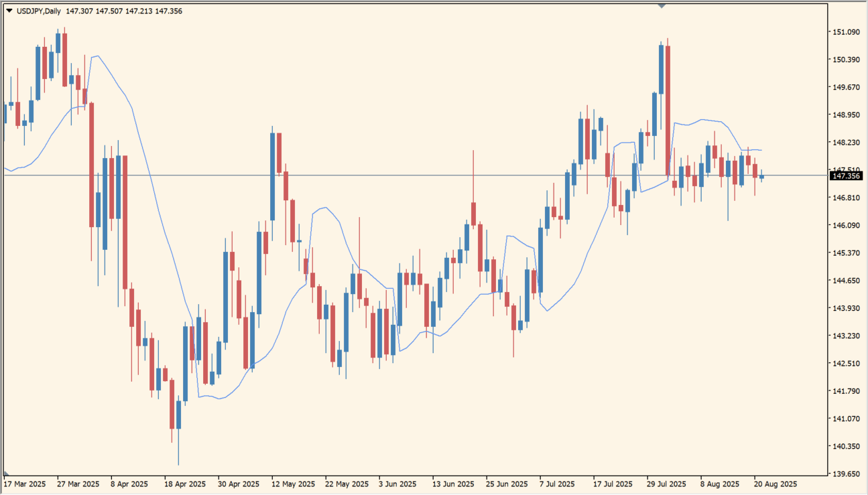The image size is (868, 495).
Task: Click the 17 Jul 2025 date label
Action: [613, 484]
